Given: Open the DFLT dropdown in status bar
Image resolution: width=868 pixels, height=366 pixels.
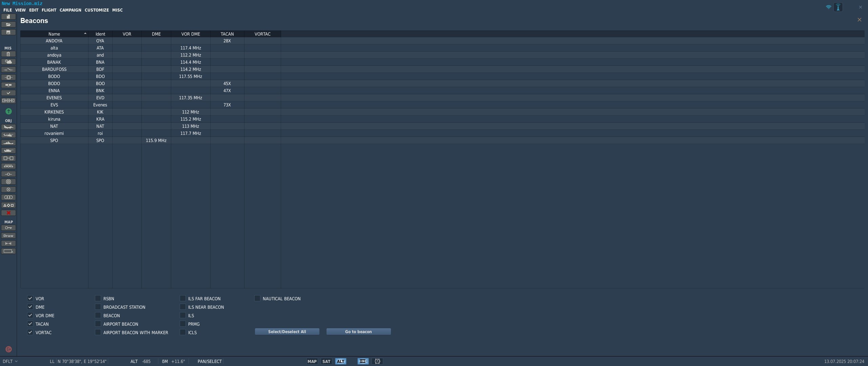Looking at the screenshot, I should (10, 361).
